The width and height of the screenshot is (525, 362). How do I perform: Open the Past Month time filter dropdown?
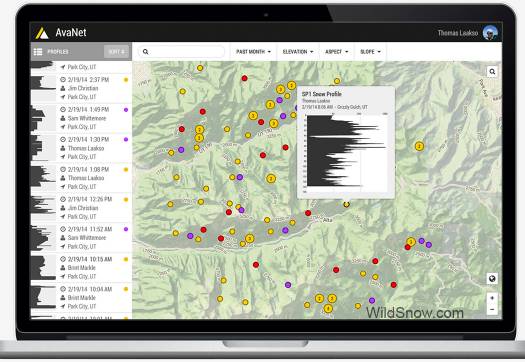coord(253,52)
